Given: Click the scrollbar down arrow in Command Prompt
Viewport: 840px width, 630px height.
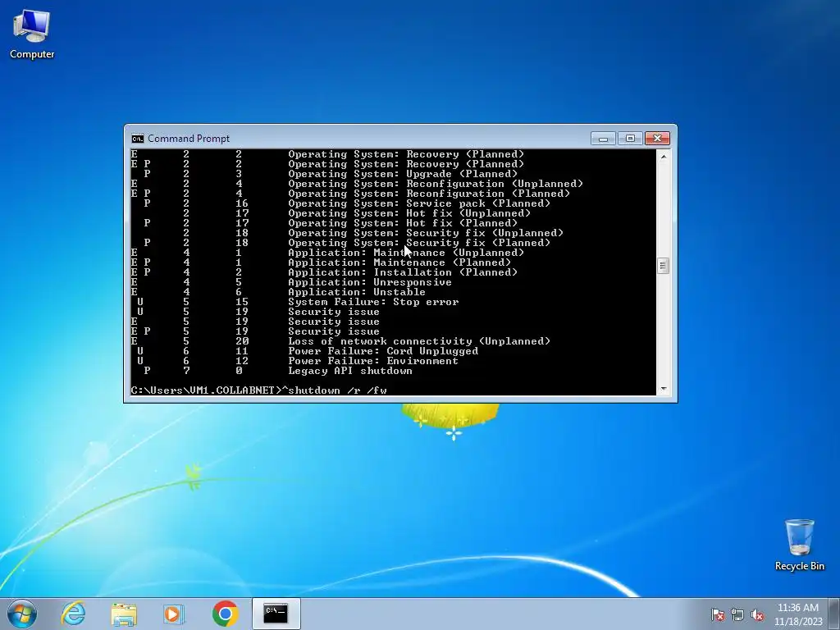Looking at the screenshot, I should click(x=663, y=390).
